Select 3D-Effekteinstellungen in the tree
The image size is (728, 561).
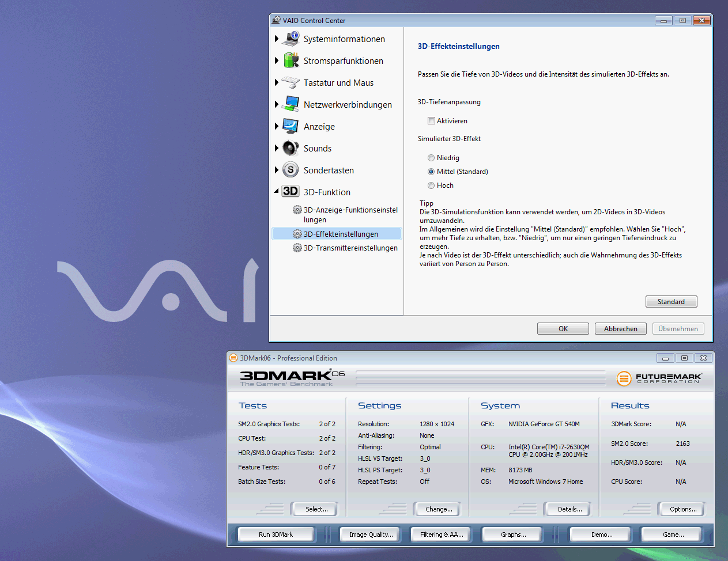click(x=337, y=234)
